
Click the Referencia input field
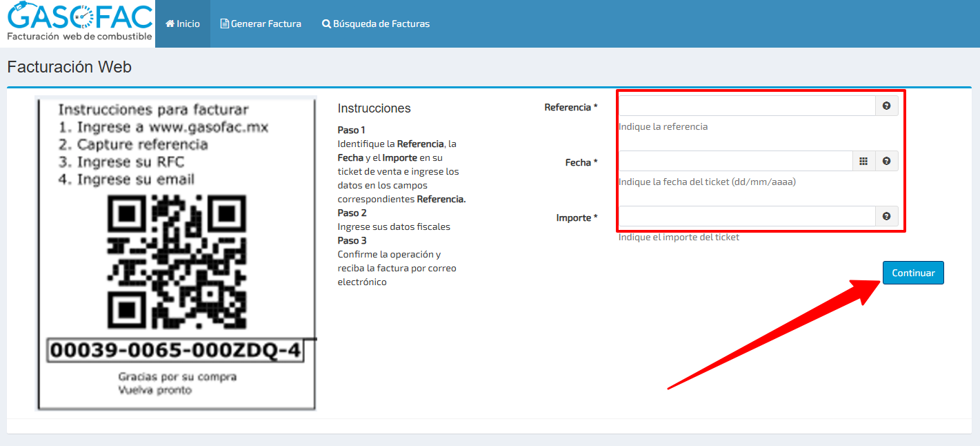747,106
